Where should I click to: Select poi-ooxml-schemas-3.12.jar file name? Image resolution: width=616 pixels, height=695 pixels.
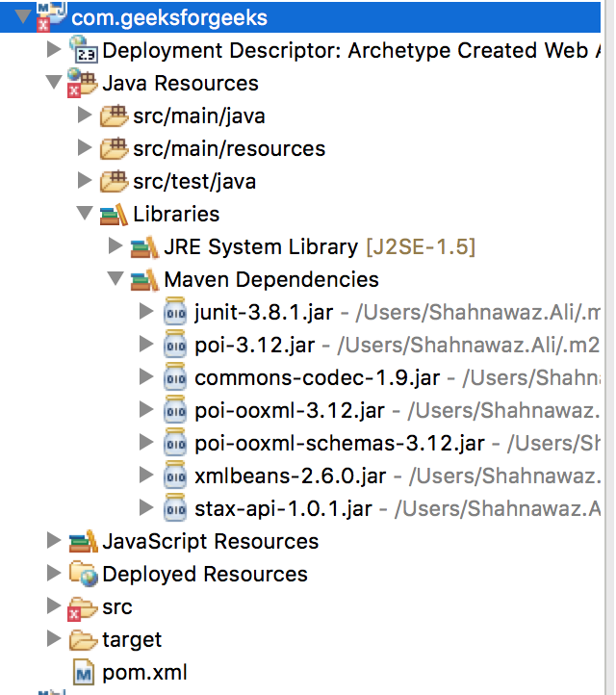[340, 444]
